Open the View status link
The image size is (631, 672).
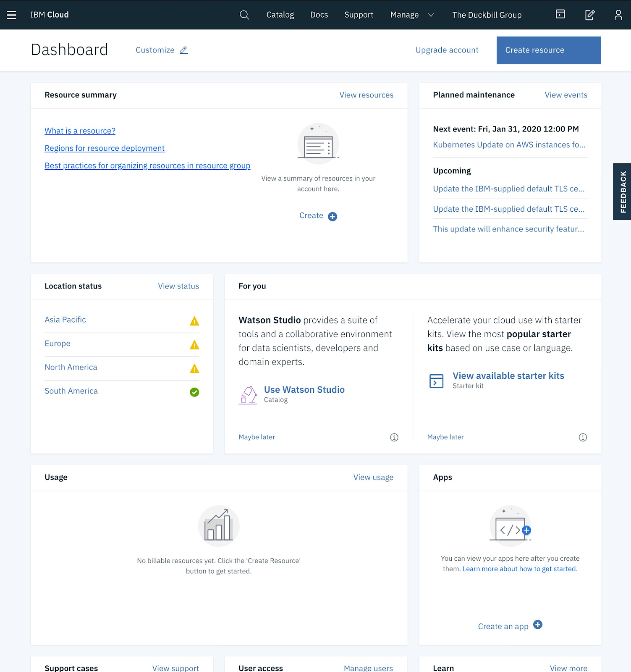coord(178,286)
